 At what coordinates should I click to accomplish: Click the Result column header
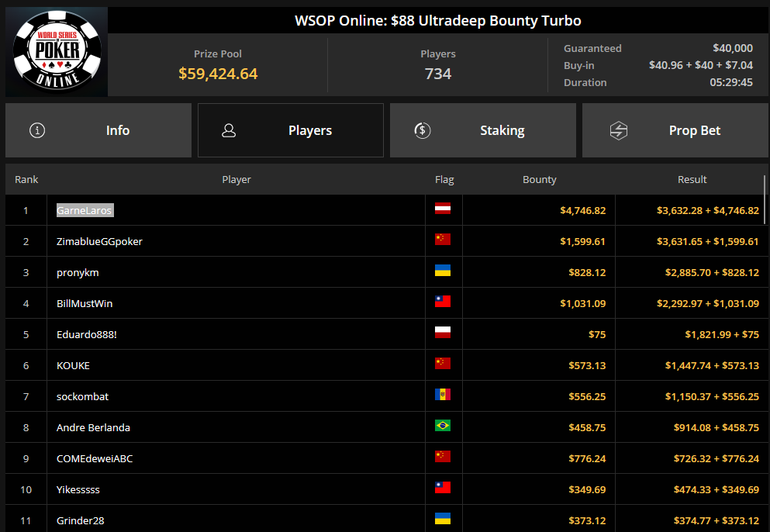pos(692,179)
